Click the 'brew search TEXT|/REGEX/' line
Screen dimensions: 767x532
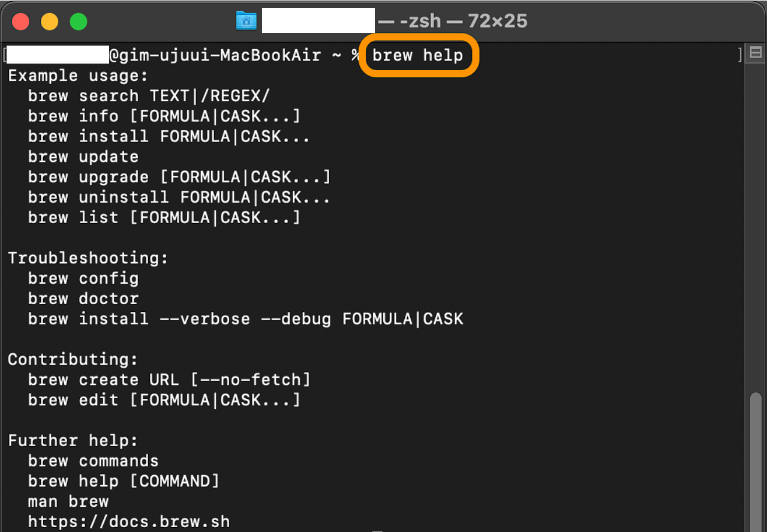pyautogui.click(x=149, y=96)
